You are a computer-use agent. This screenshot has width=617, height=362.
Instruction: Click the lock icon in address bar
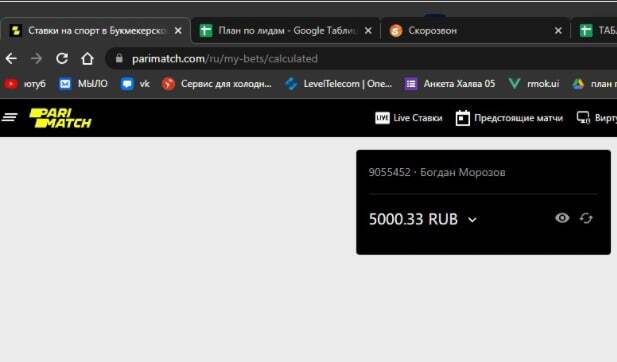(x=119, y=59)
